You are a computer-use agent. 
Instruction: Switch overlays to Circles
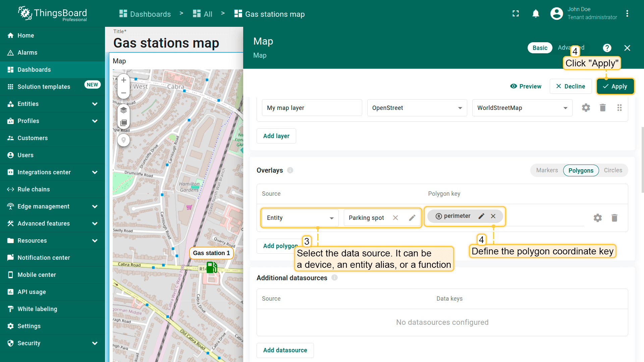coord(613,170)
